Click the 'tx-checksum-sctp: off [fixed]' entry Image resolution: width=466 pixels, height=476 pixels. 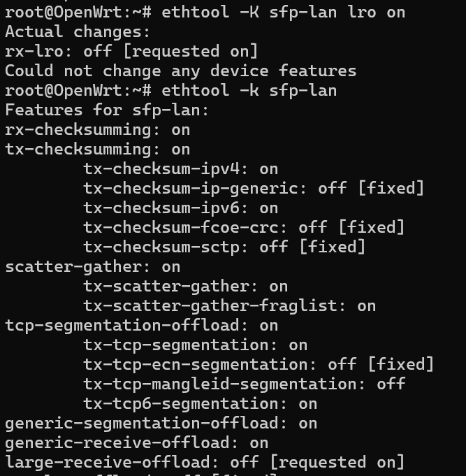pos(224,247)
